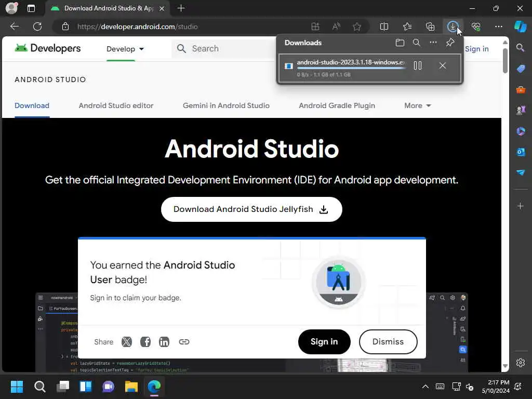Click Microsoft Edge taskbar icon

(154, 387)
